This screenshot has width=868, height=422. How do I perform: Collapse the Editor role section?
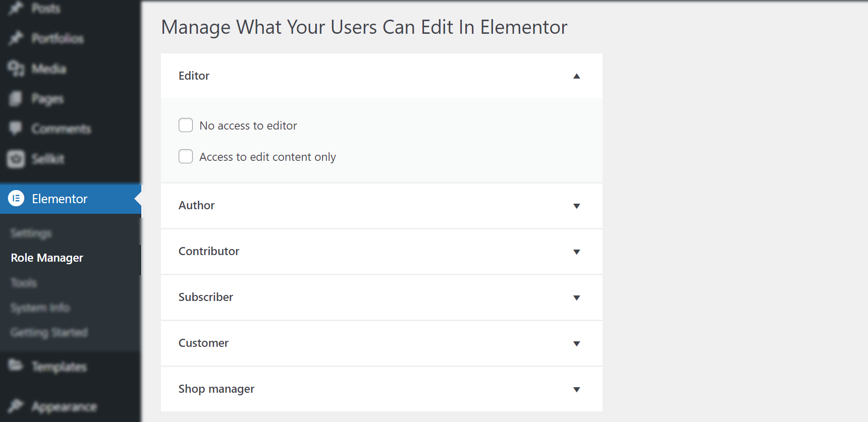tap(577, 76)
